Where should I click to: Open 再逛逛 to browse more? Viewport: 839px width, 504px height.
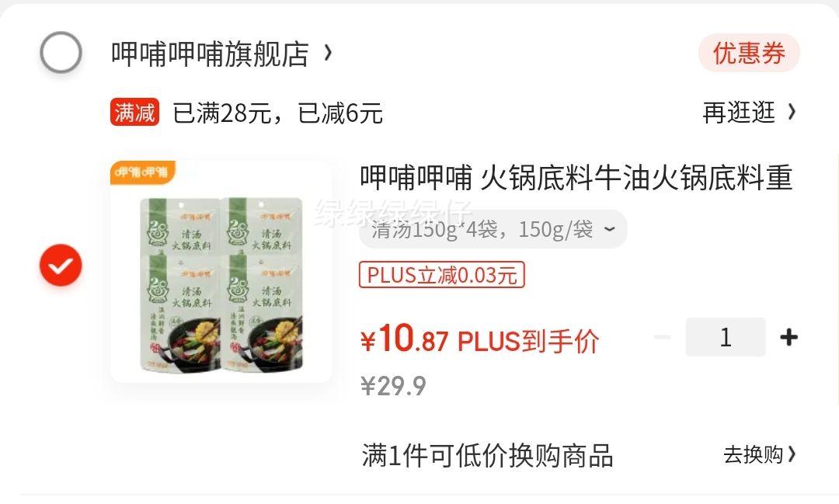click(739, 113)
